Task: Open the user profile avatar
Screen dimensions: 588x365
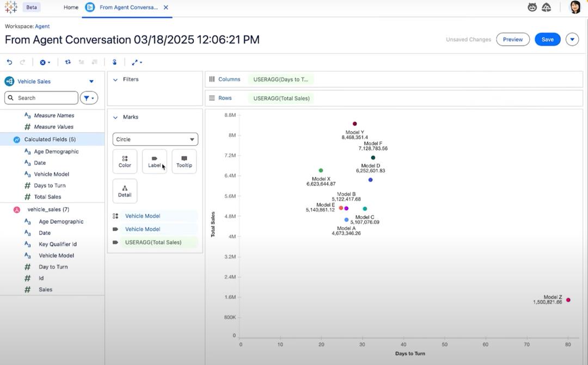Action: pos(575,7)
